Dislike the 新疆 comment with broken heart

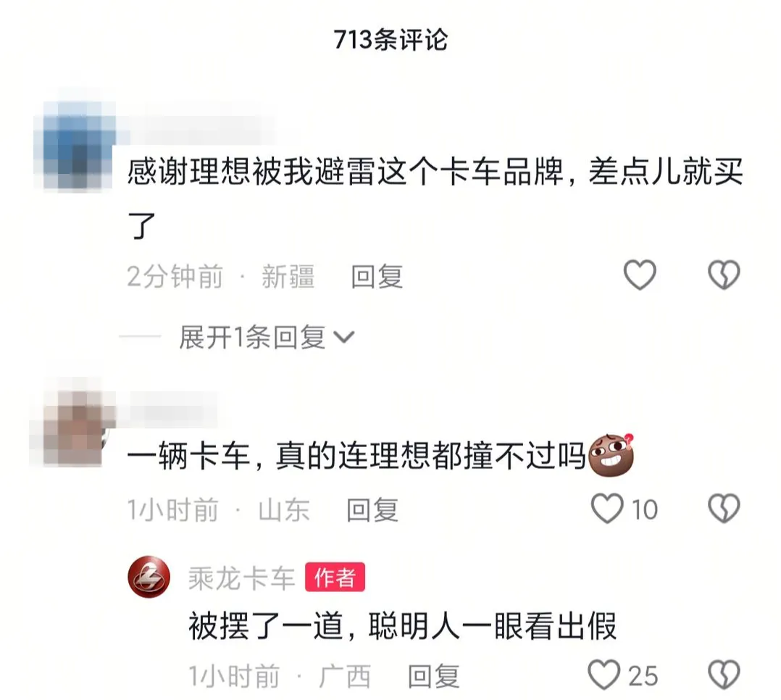[x=724, y=275]
